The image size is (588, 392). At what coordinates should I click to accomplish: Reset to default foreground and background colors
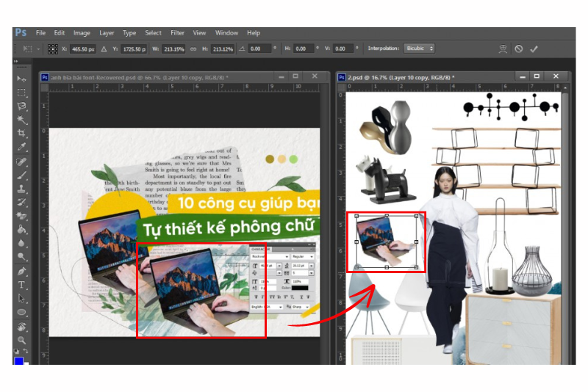click(16, 351)
